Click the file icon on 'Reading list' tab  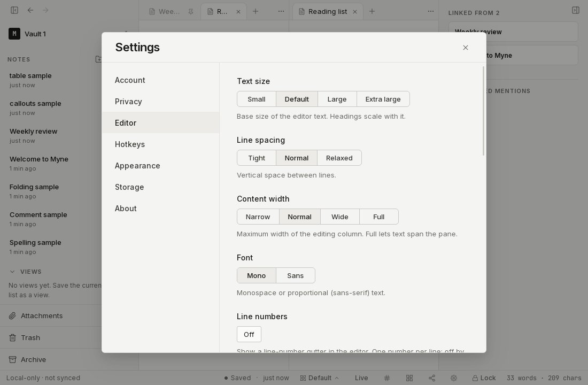[x=301, y=12]
